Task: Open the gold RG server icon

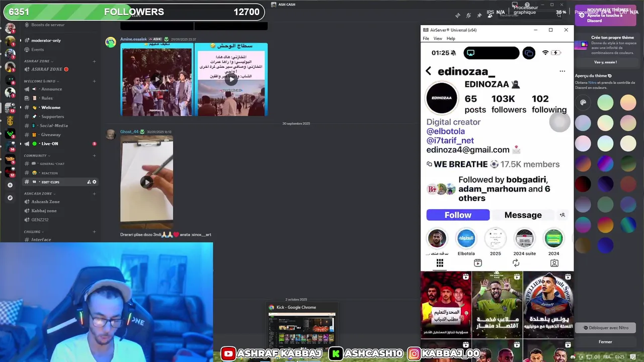Action: [x=10, y=121]
